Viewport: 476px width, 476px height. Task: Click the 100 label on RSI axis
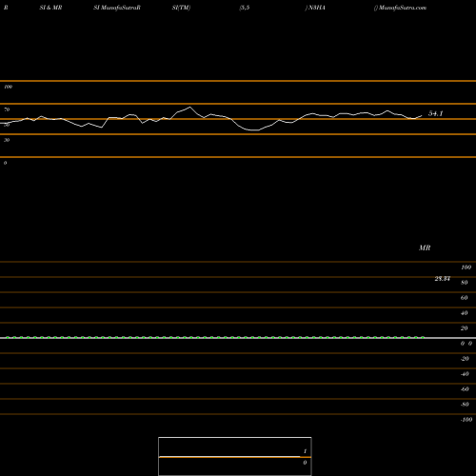[x=8, y=87]
